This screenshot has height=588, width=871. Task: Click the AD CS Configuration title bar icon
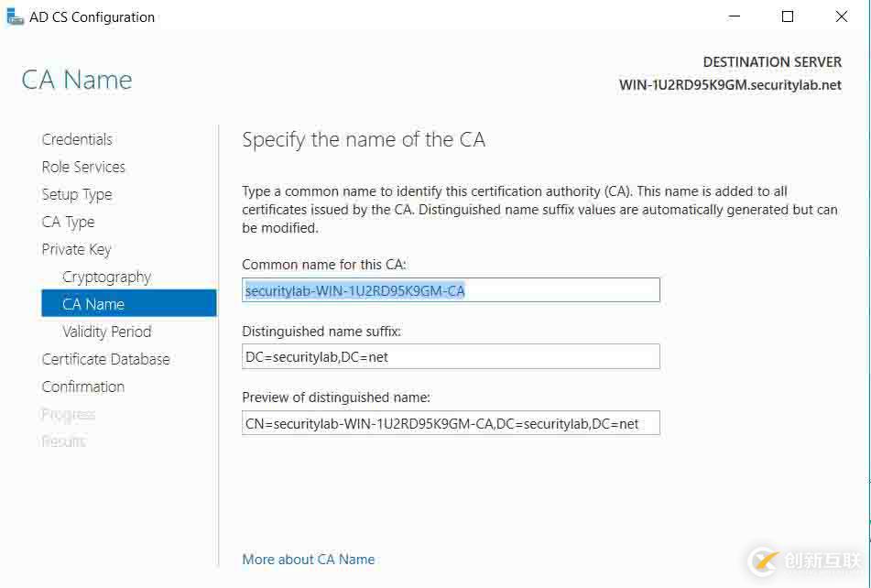point(13,16)
